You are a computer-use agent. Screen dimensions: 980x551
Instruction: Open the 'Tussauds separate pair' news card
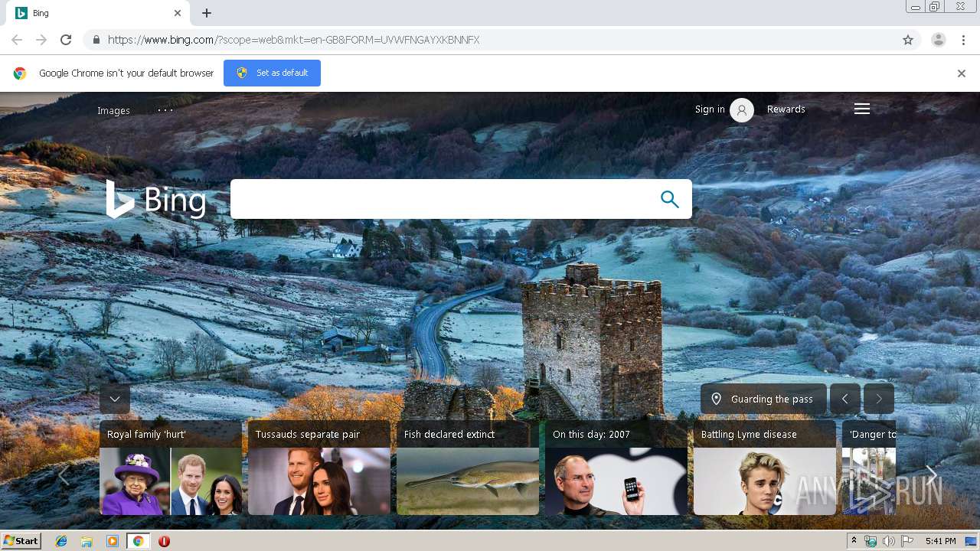point(319,468)
